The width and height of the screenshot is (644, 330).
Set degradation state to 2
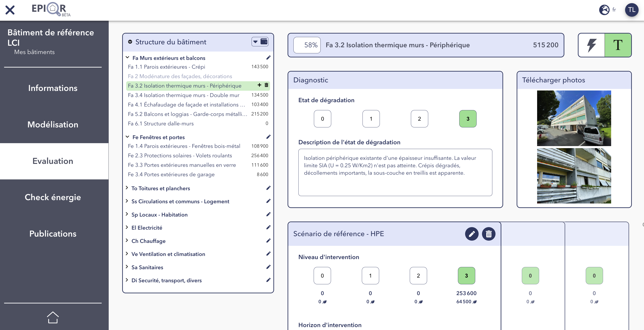click(x=419, y=119)
